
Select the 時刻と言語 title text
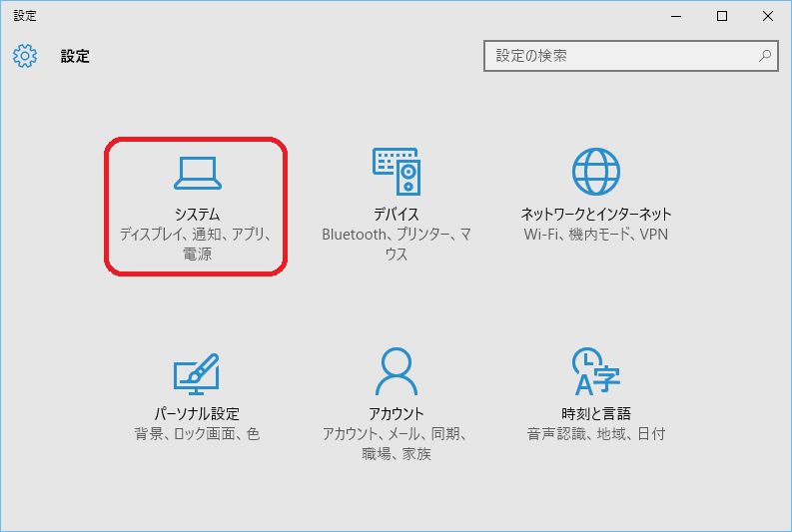pos(596,414)
